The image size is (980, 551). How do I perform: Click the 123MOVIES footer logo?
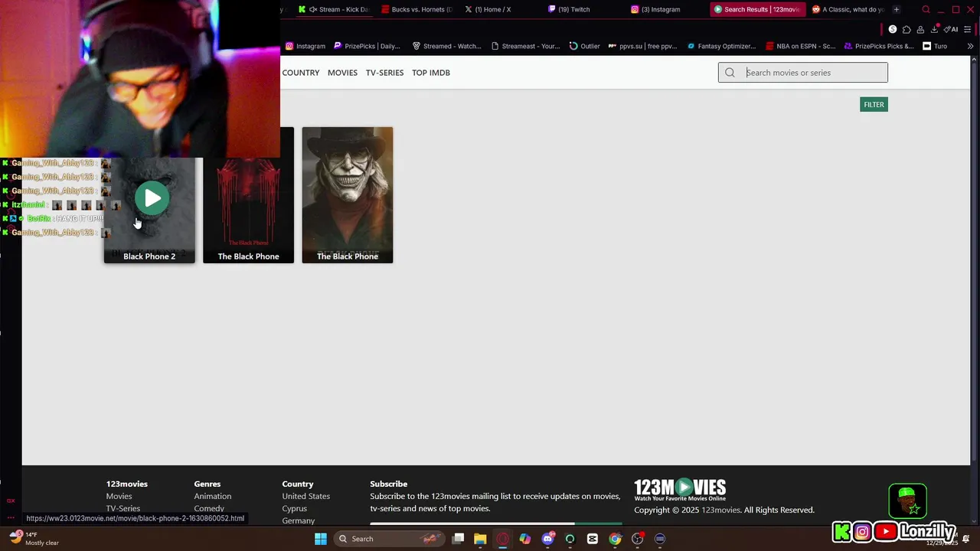680,490
